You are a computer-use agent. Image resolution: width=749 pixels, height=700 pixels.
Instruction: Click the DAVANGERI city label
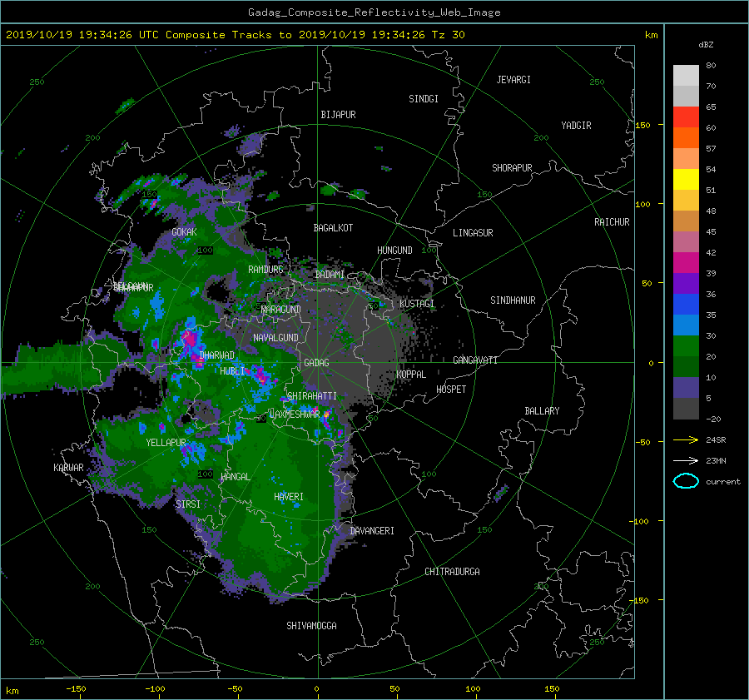point(372,531)
